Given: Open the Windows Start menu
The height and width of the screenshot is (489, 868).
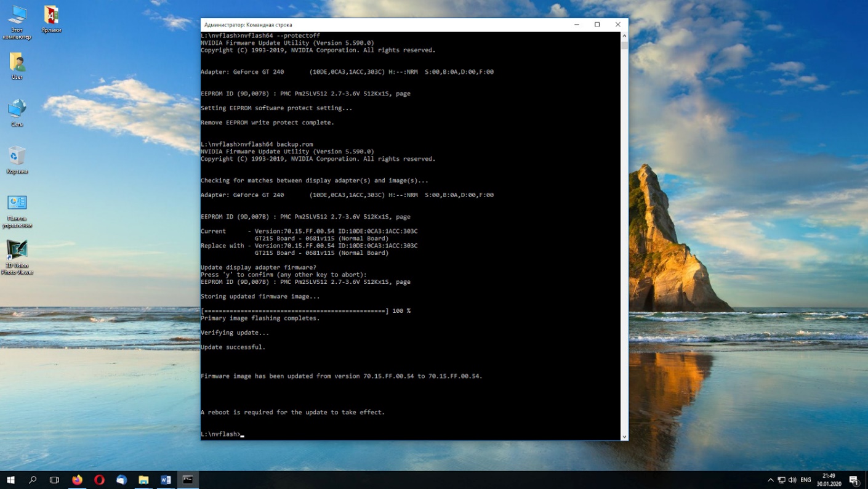Looking at the screenshot, I should point(10,480).
